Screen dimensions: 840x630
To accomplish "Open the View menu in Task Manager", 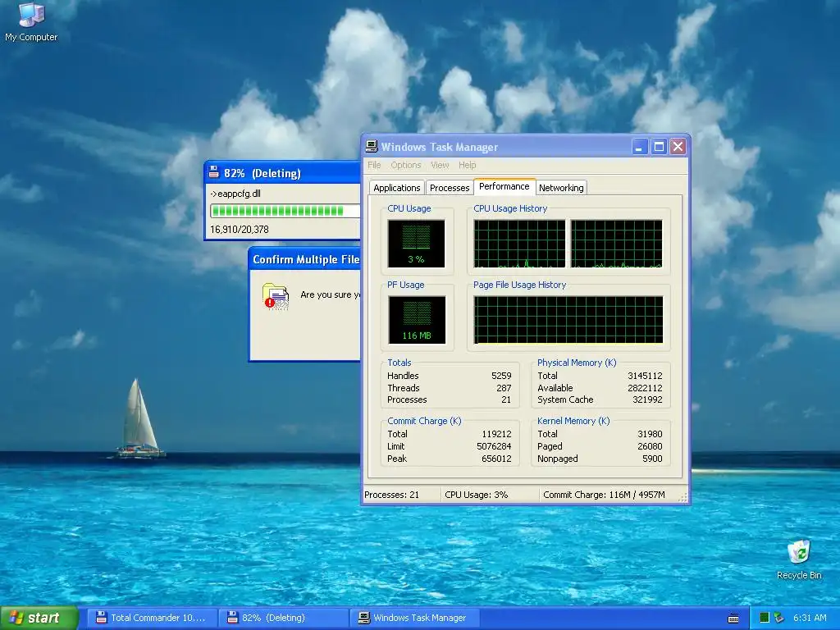I will click(x=440, y=165).
